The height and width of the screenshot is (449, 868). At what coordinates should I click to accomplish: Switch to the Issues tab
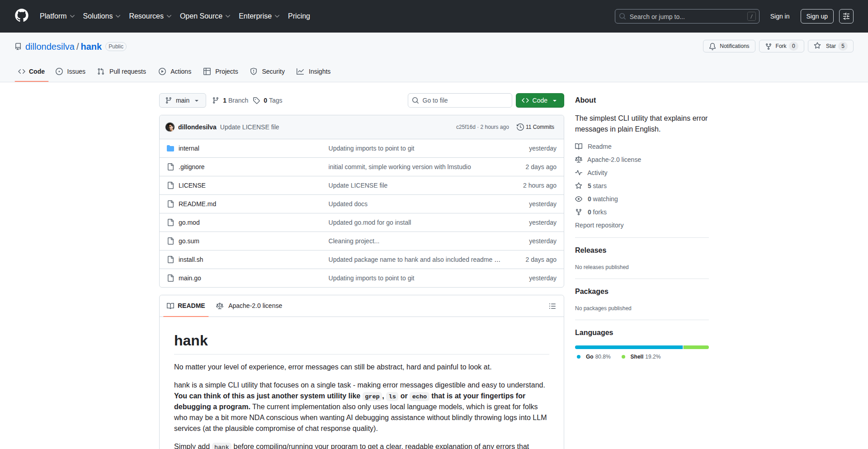71,71
